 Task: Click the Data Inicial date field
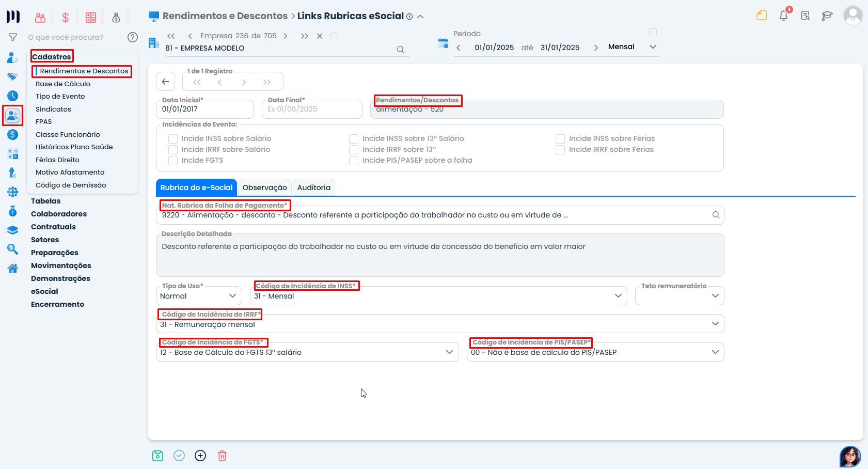205,109
